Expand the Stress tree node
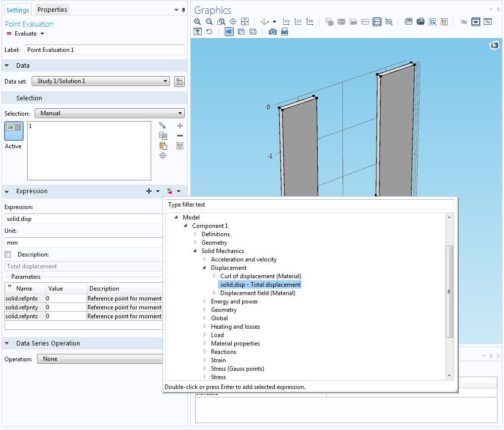The image size is (504, 430). click(205, 377)
